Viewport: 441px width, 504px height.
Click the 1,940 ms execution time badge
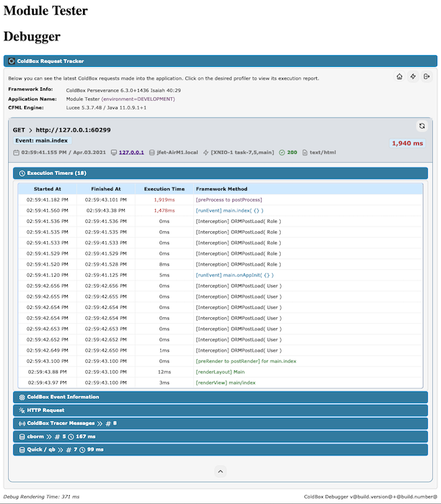(x=406, y=143)
